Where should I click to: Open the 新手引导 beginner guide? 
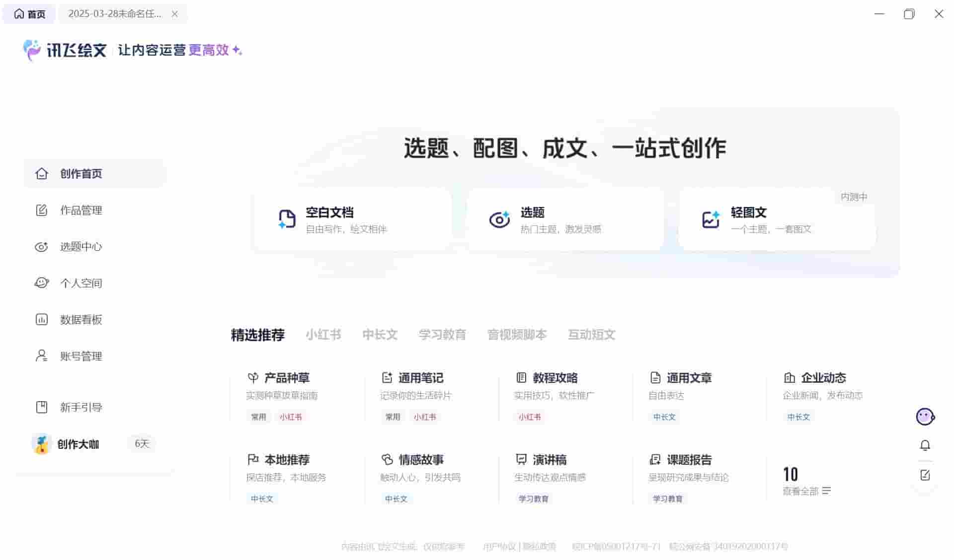coord(80,407)
